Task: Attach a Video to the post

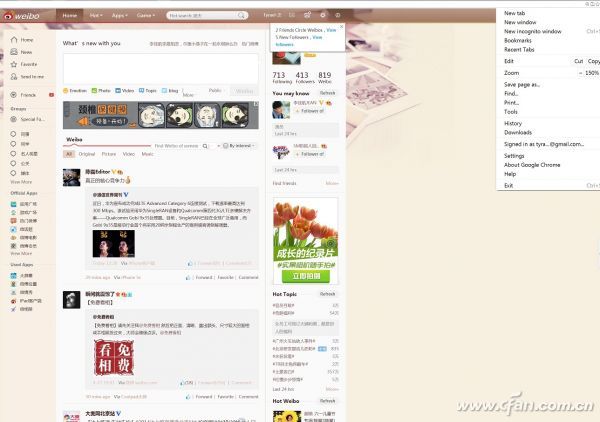Action: [x=125, y=91]
